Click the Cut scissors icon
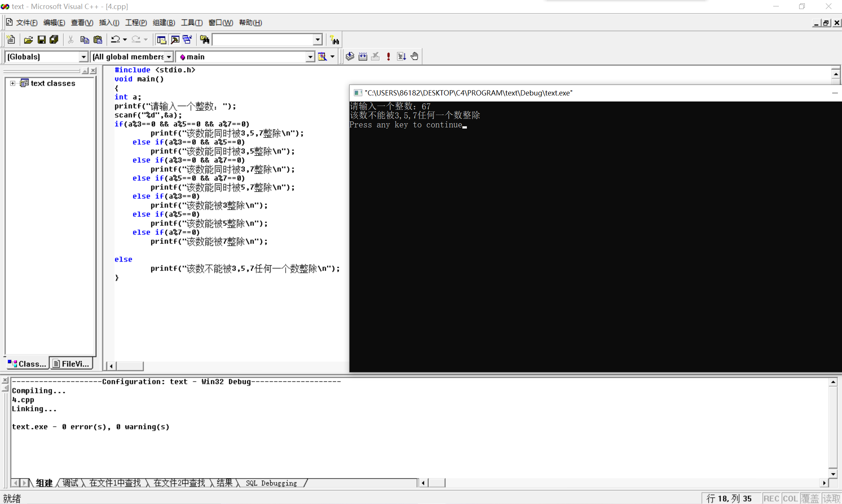The height and width of the screenshot is (504, 842). click(71, 39)
